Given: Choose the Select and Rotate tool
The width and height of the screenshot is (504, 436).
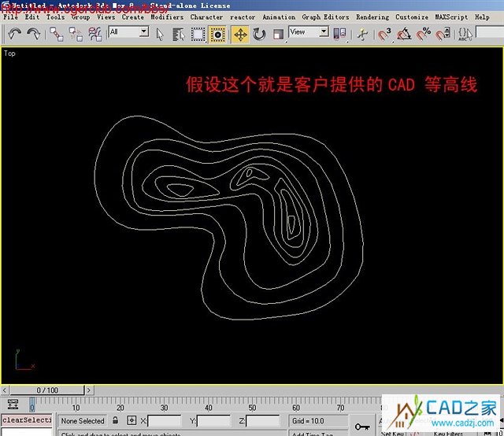Looking at the screenshot, I should [259, 33].
